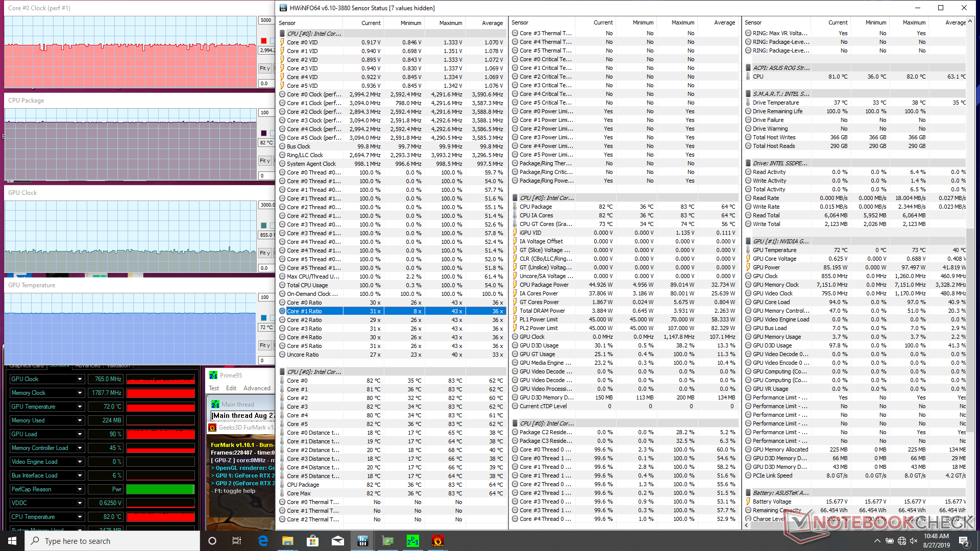Screen dimensions: 980x551
Task: Click the red color swatch of Core #0 Clock graph
Action: [263, 41]
